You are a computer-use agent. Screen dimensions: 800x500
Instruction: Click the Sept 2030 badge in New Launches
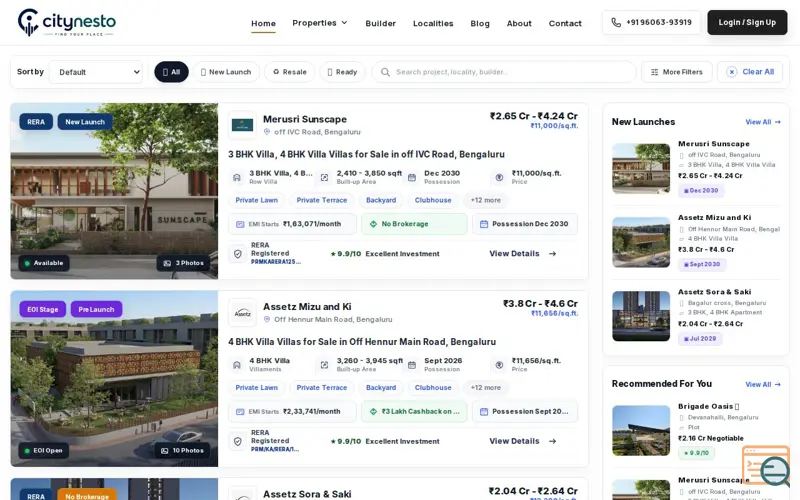(702, 264)
